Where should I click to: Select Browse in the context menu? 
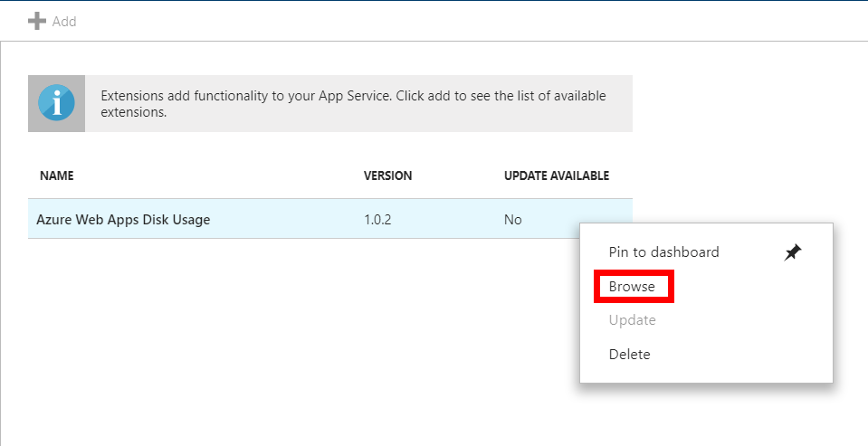click(x=632, y=287)
